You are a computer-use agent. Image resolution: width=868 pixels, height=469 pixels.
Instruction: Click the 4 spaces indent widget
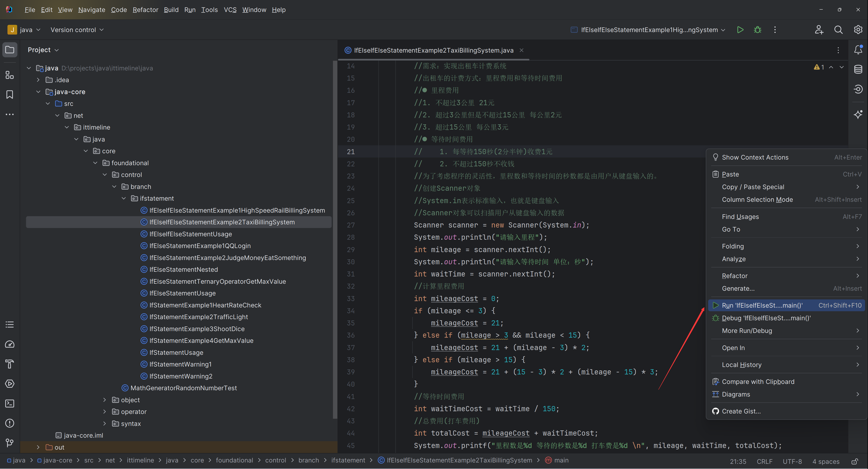[826, 461]
